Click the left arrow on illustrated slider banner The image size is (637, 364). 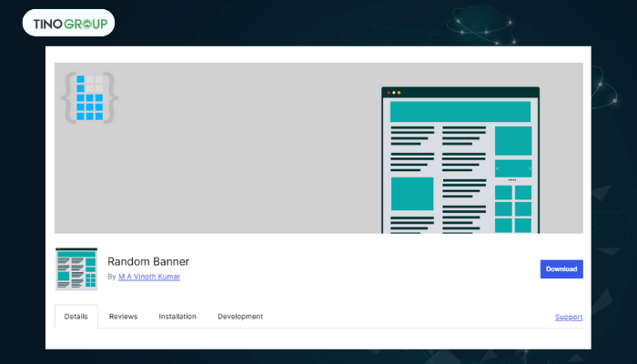(497, 169)
